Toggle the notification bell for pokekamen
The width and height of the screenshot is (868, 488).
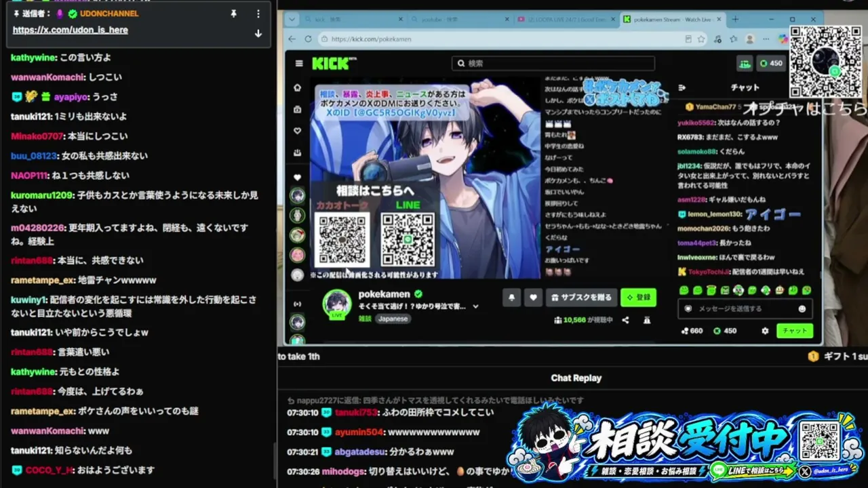pos(511,298)
